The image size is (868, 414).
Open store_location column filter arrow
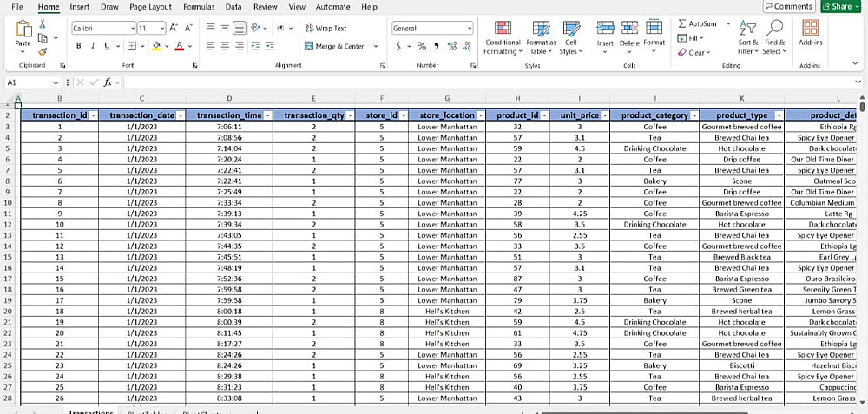click(481, 115)
